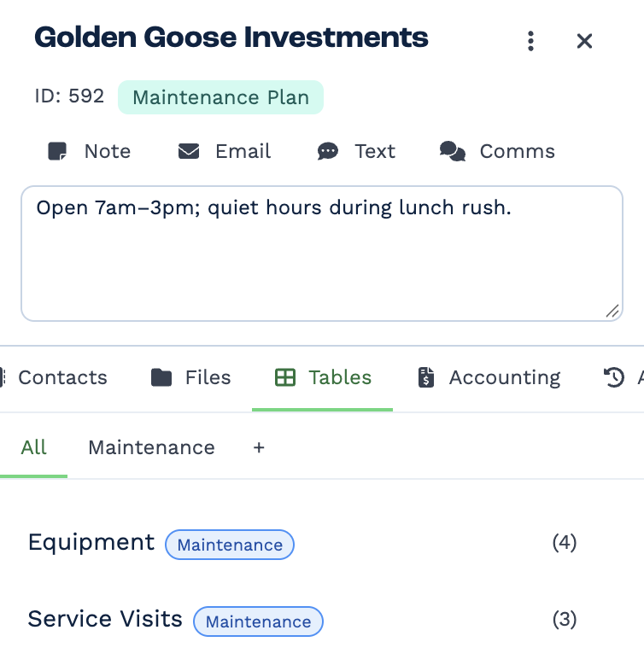
Task: Switch to the Accounting tab
Action: click(x=489, y=378)
